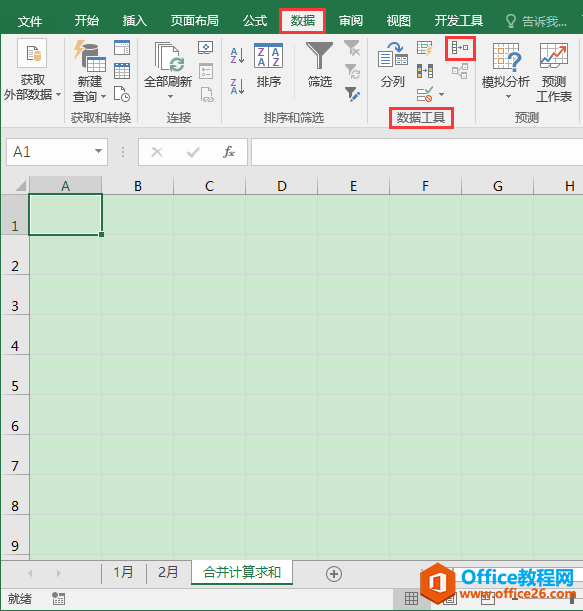Switch to the 插入 ribbon tab

134,21
